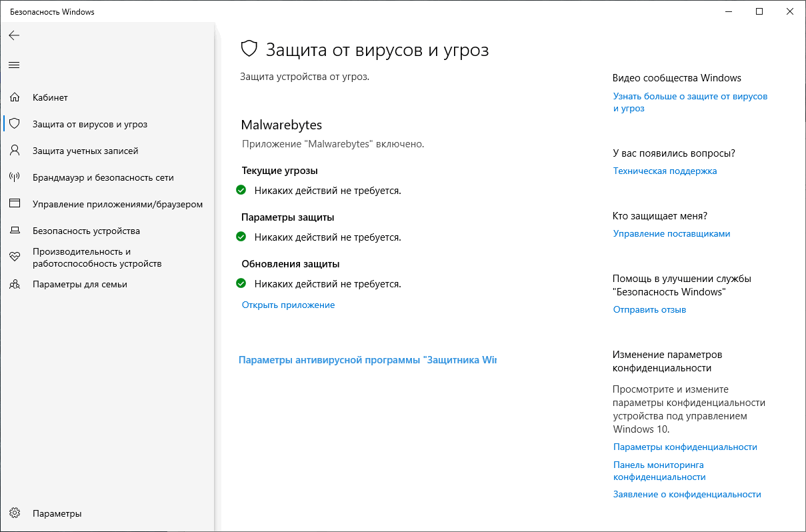Image resolution: width=806 pixels, height=532 pixels.
Task: Click Параметры конфиденциальности link
Action: 685,447
